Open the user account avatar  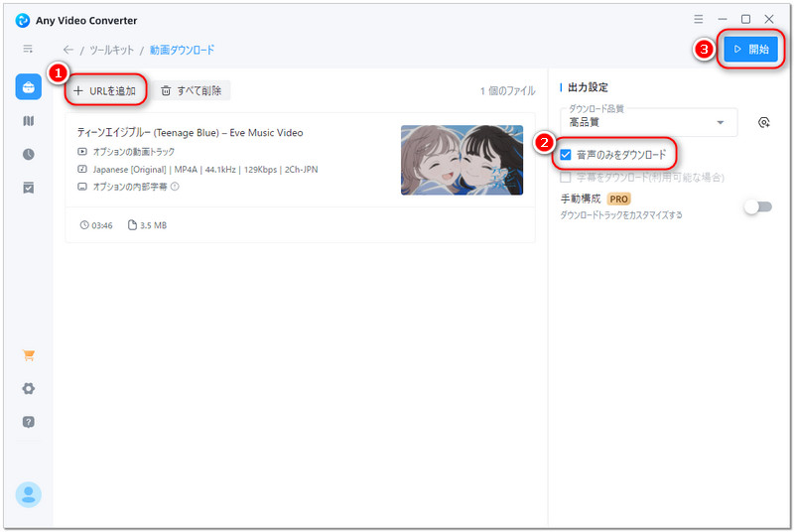29,494
